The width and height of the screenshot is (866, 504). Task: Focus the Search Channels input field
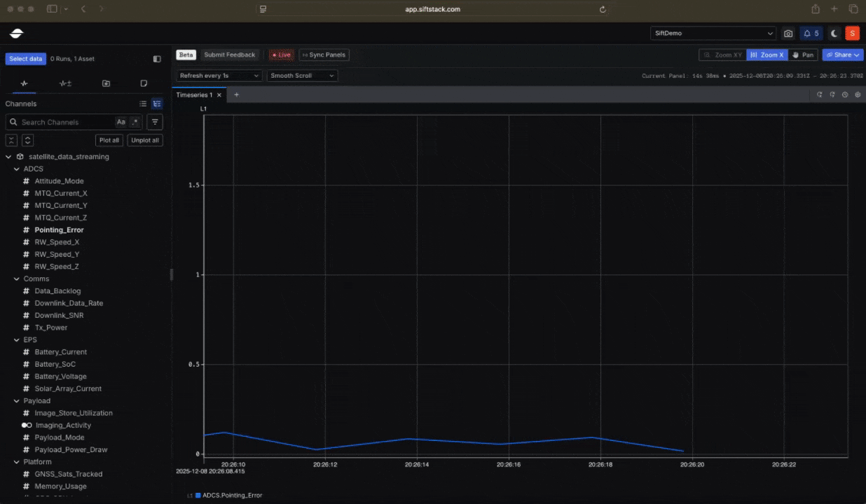[63, 122]
